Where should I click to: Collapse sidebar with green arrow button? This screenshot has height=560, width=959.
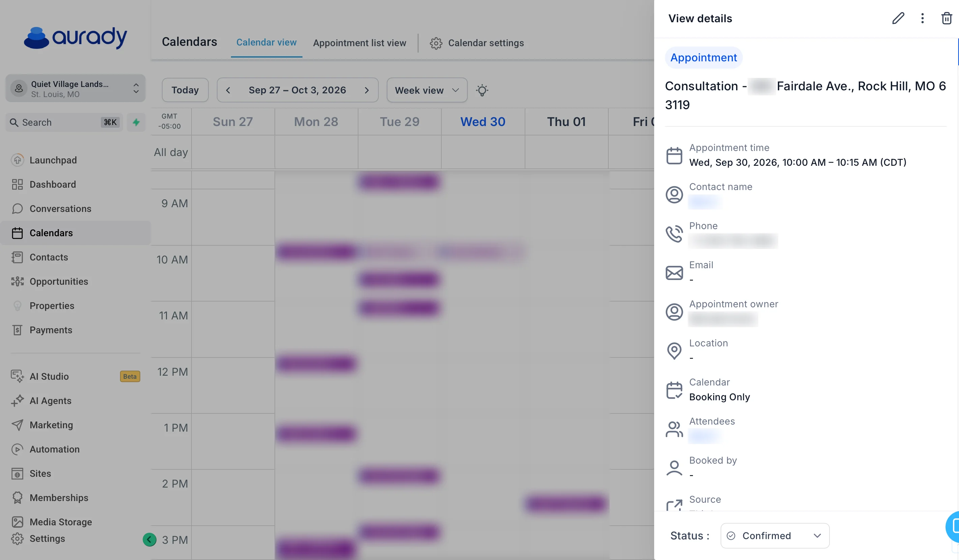pos(149,539)
